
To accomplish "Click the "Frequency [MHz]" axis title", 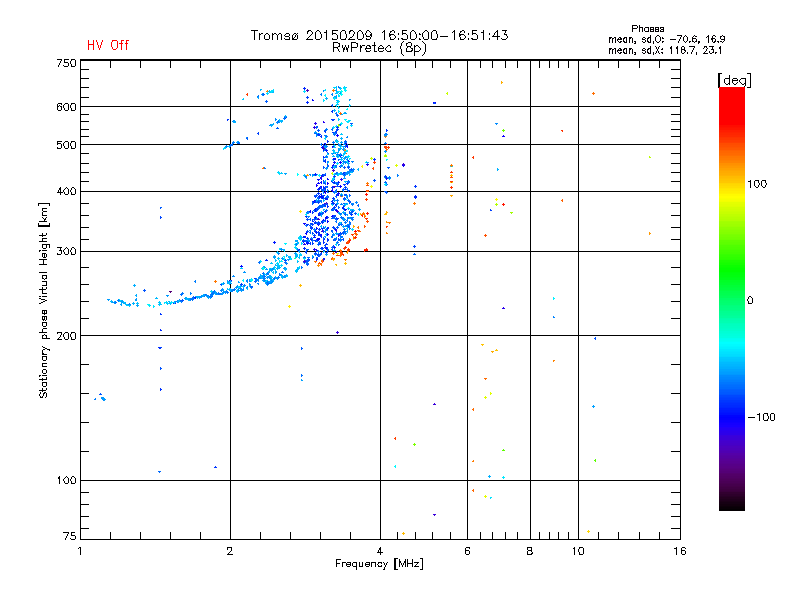I will click(379, 564).
